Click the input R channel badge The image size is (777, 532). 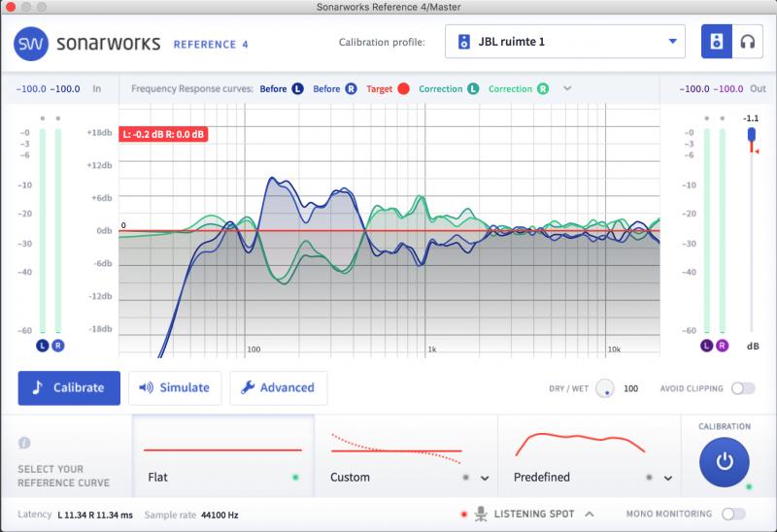(x=58, y=346)
